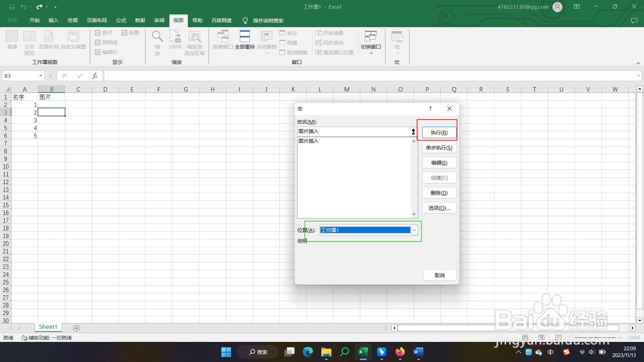Open Firefox from the taskbar

pos(400,352)
